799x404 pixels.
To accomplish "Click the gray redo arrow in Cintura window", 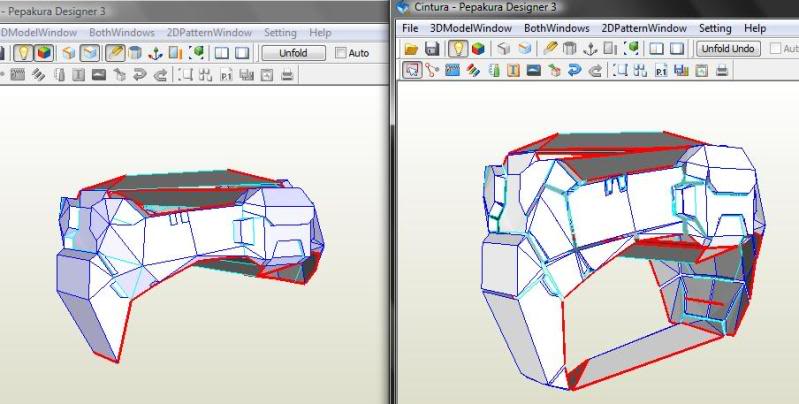I will pyautogui.click(x=595, y=70).
